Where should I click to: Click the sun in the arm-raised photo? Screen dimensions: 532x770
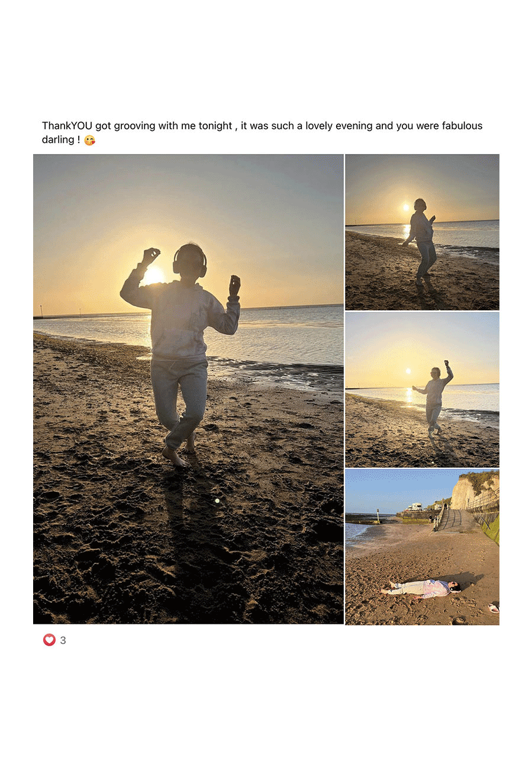click(408, 371)
